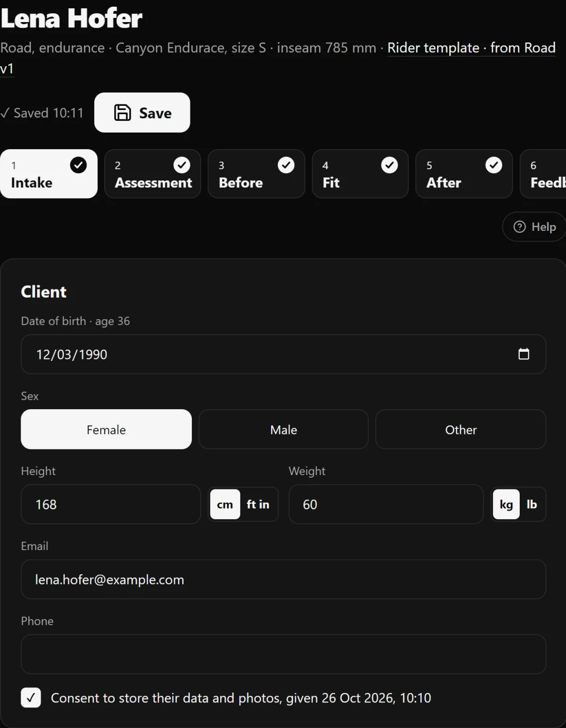Click the question mark icon in Help
Image resolution: width=566 pixels, height=728 pixels.
pos(520,227)
